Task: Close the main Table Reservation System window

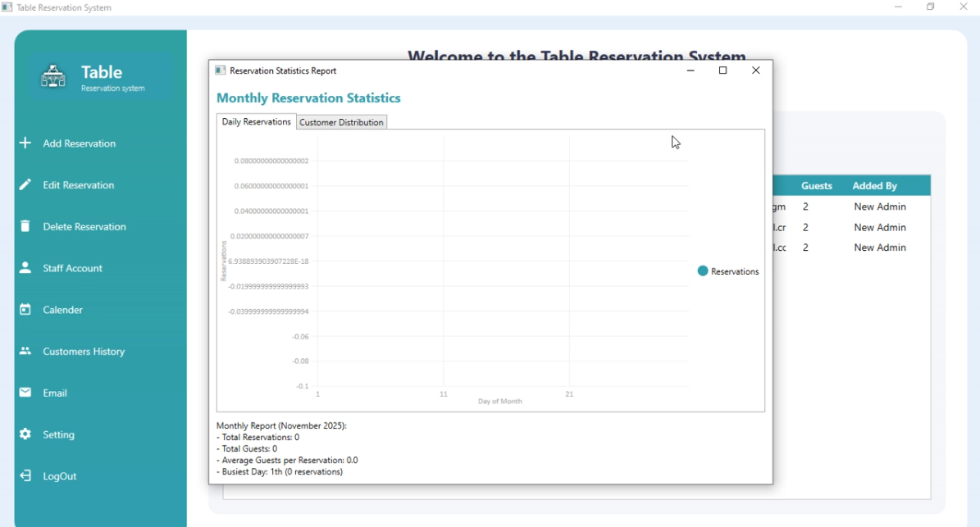Action: coord(963,7)
